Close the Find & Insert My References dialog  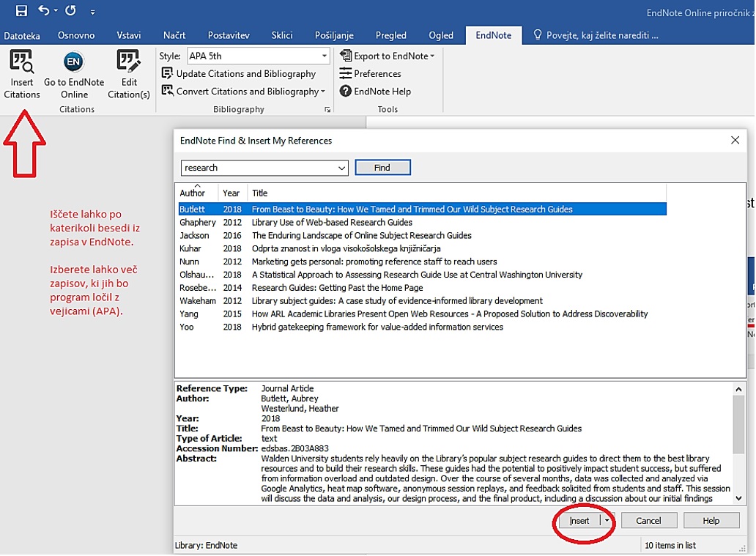tap(735, 140)
